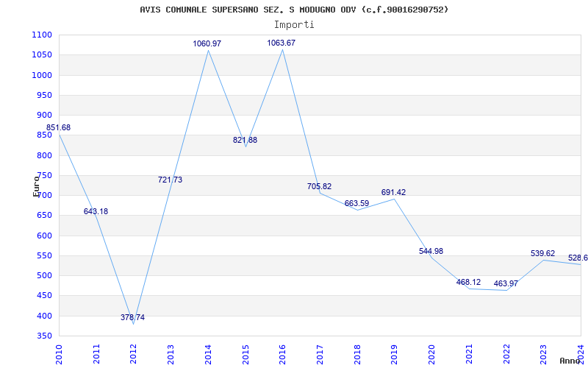Click the 500 y-axis tick label

point(44,275)
